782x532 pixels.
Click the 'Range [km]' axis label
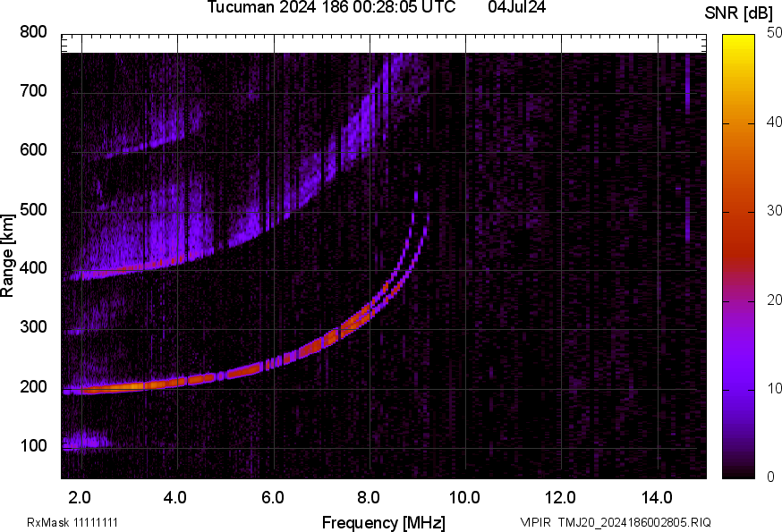click(7, 256)
